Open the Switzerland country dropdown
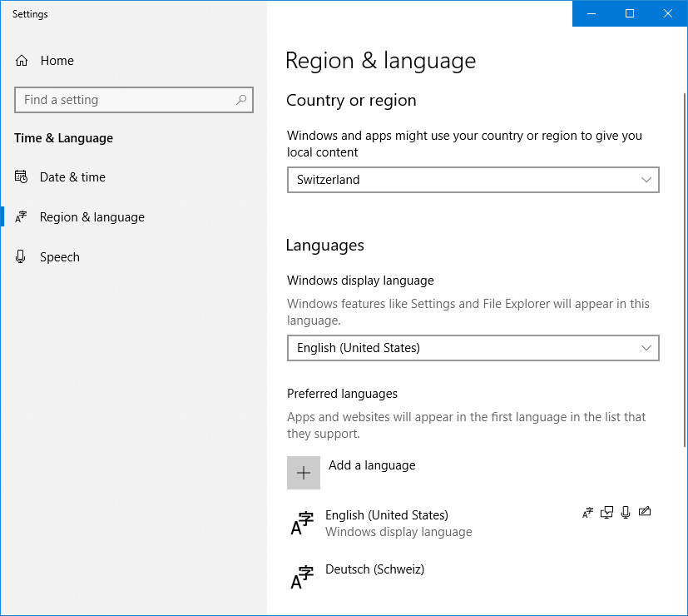This screenshot has width=688, height=616. coord(473,180)
